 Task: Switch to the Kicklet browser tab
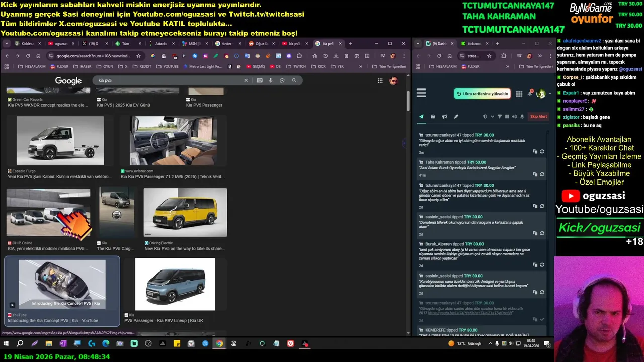[29, 44]
